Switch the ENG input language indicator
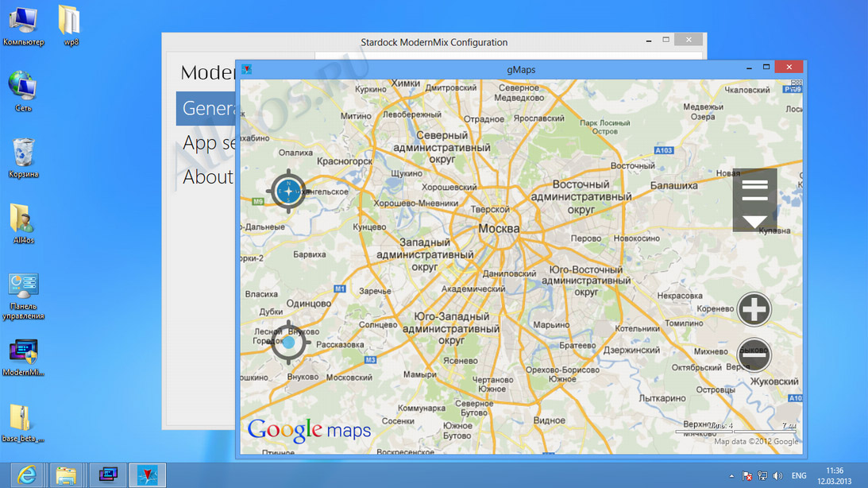Viewport: 868px width, 488px height. (799, 476)
